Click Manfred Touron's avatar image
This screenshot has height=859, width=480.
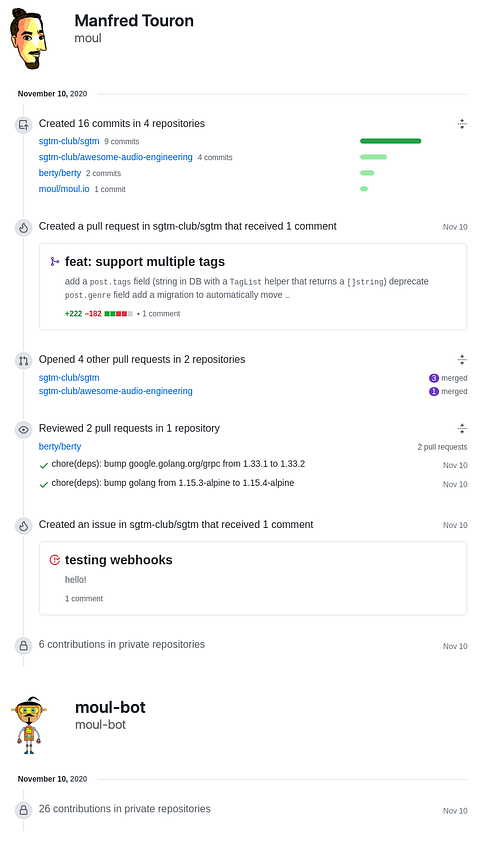coord(28,38)
